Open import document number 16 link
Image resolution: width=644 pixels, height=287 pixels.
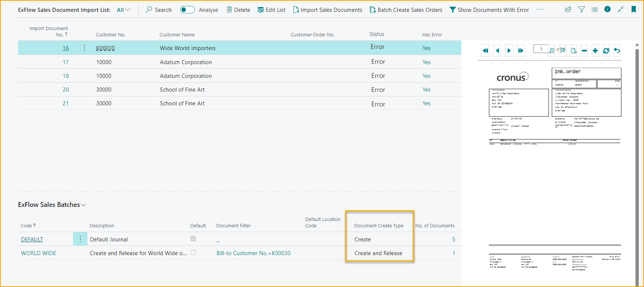(x=66, y=48)
